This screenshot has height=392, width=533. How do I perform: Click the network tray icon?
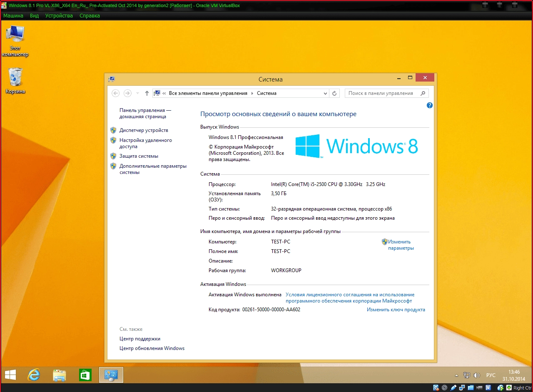pos(467,375)
